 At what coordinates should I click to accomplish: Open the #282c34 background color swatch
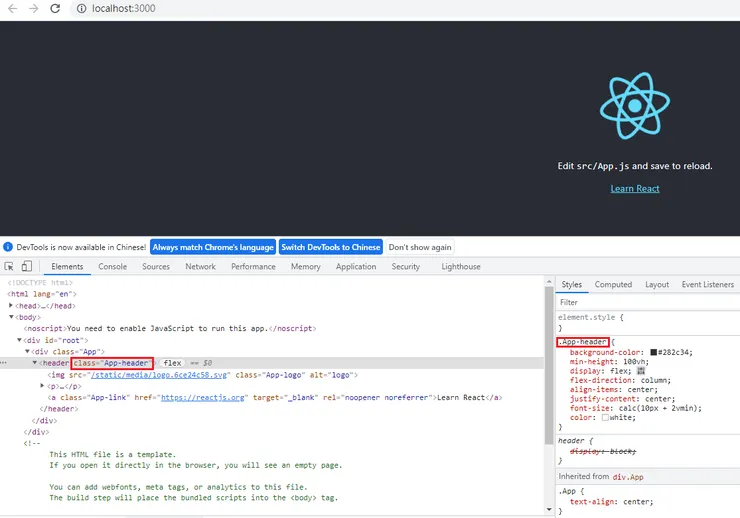[654, 352]
